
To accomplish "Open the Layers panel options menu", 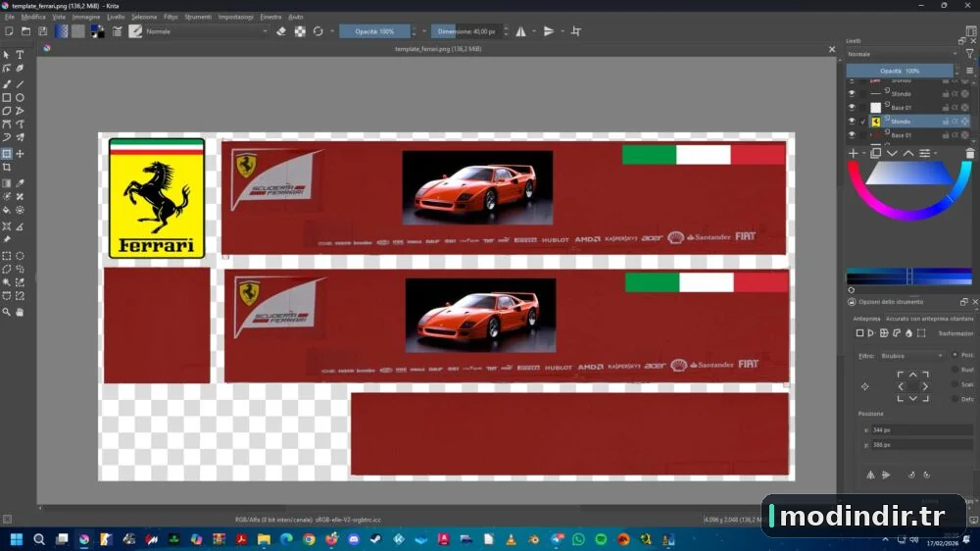I will click(x=970, y=71).
